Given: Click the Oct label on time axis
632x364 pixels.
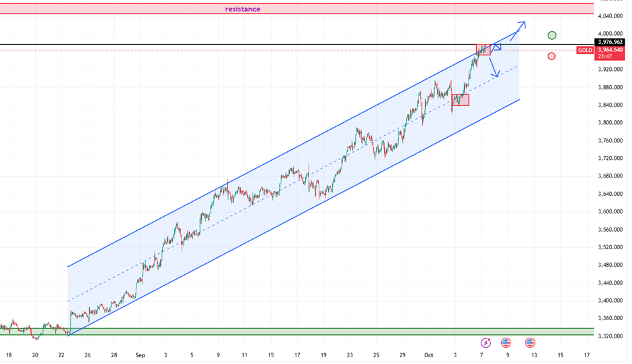Looking at the screenshot, I should pyautogui.click(x=429, y=355).
